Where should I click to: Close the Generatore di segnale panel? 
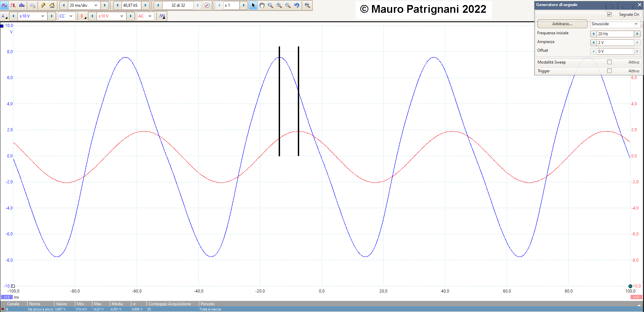click(x=639, y=5)
